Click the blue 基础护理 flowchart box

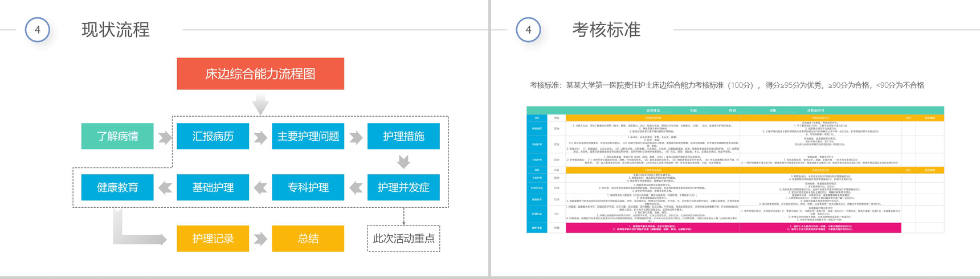pos(213,187)
